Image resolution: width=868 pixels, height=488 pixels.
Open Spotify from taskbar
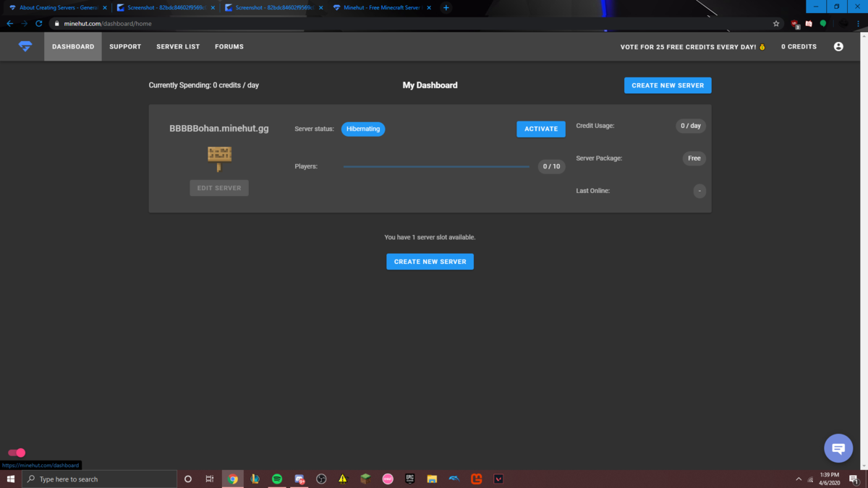click(277, 479)
